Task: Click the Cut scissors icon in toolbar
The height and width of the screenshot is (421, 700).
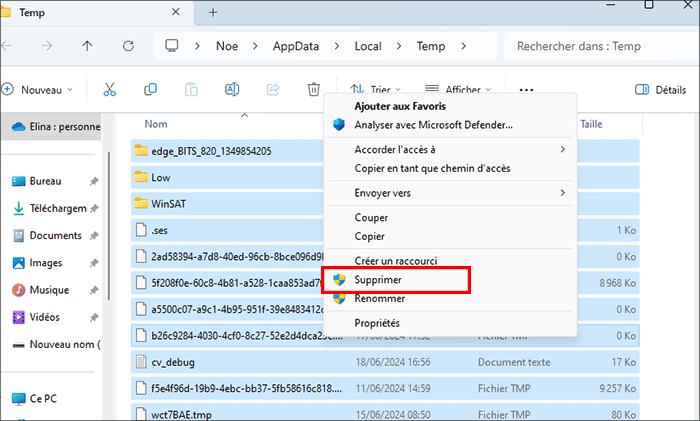Action: [x=110, y=89]
